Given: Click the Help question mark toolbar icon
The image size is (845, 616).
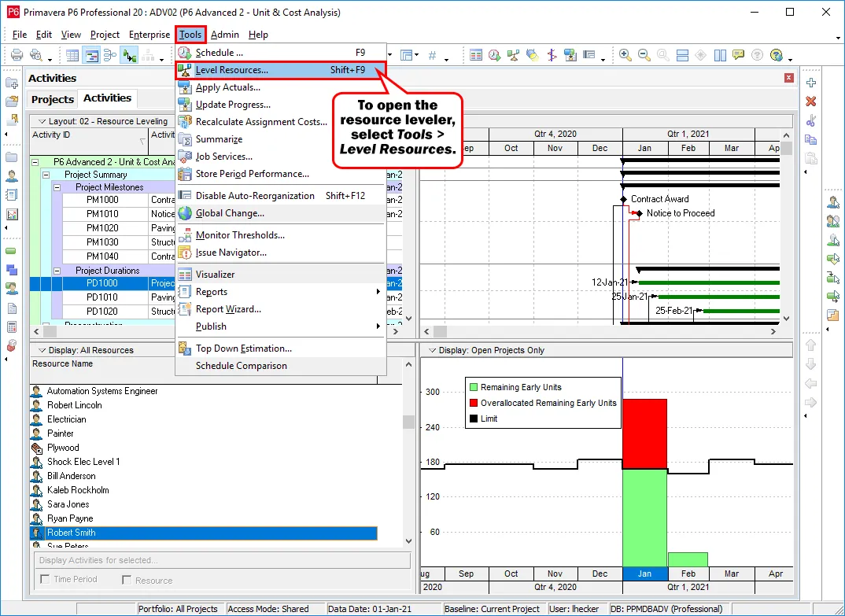Looking at the screenshot, I should tap(777, 55).
